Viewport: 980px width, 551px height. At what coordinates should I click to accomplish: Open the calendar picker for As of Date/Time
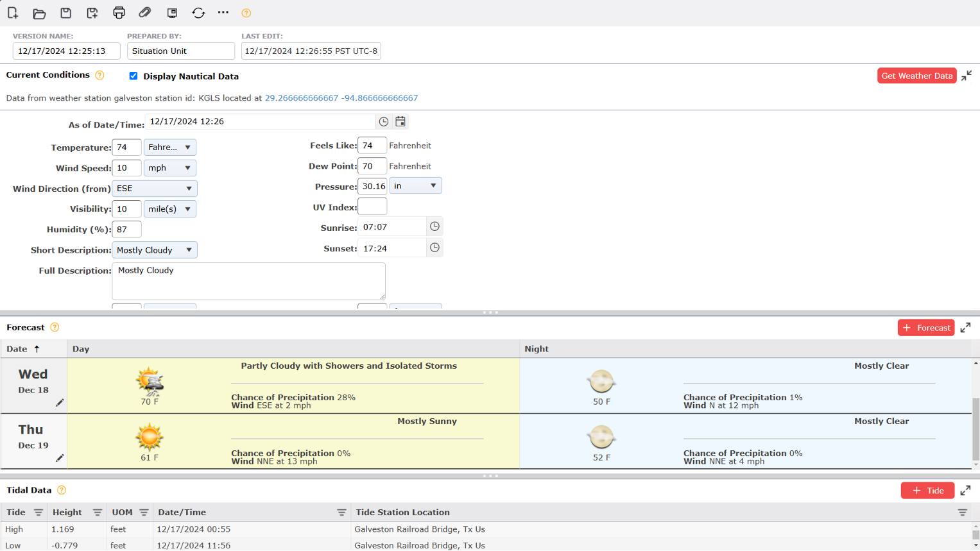pyautogui.click(x=400, y=121)
